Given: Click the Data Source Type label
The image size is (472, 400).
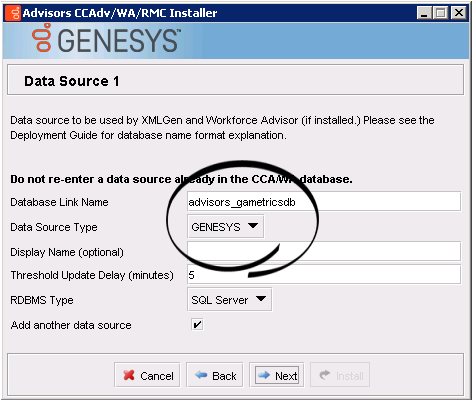Looking at the screenshot, I should pyautogui.click(x=54, y=227).
